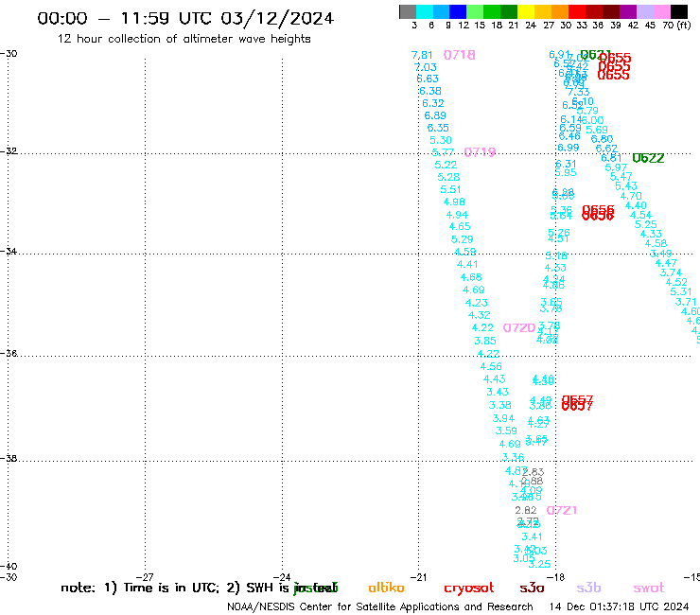Click the wave height value '5.25'
Viewport: 700px width, 615px height.
pos(645,224)
